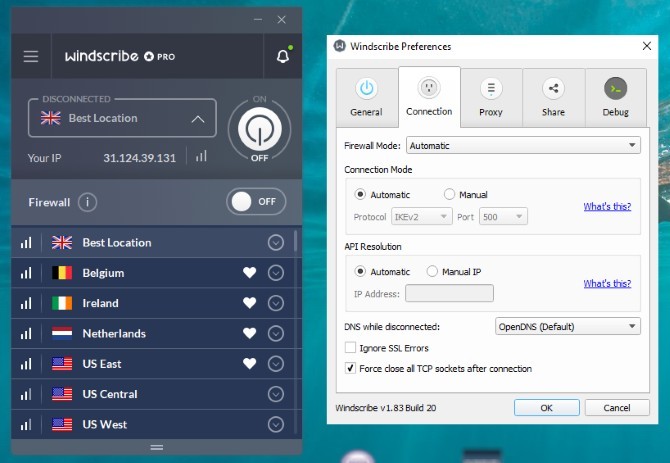Viewport: 670px width, 463px height.
Task: Click the Debug tab terminal icon
Action: (615, 88)
